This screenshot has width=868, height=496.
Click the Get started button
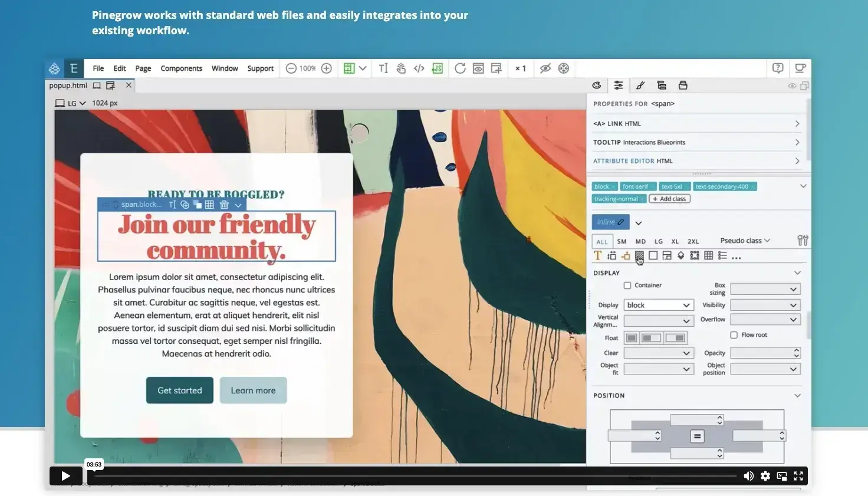(180, 390)
